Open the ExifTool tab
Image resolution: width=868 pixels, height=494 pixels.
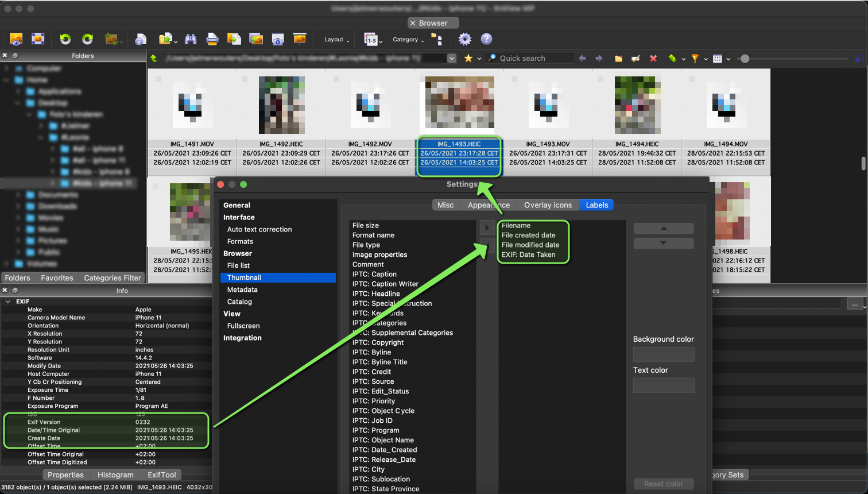click(x=161, y=475)
